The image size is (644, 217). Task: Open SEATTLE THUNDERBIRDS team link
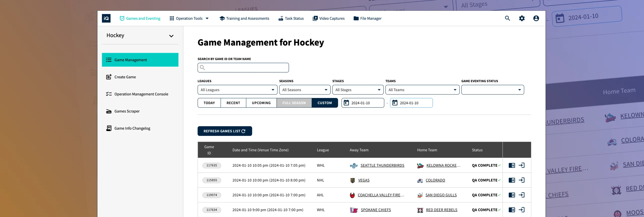tap(382, 165)
